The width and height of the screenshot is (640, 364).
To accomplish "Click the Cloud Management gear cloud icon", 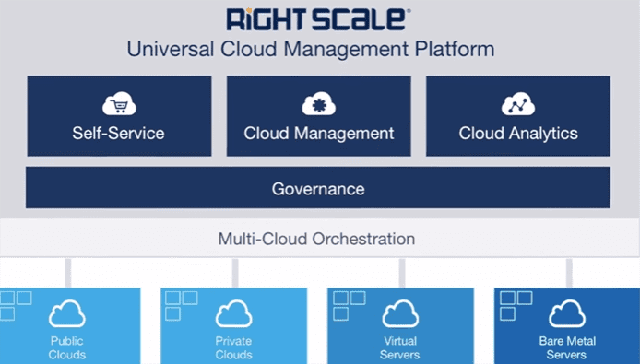I will [x=319, y=103].
